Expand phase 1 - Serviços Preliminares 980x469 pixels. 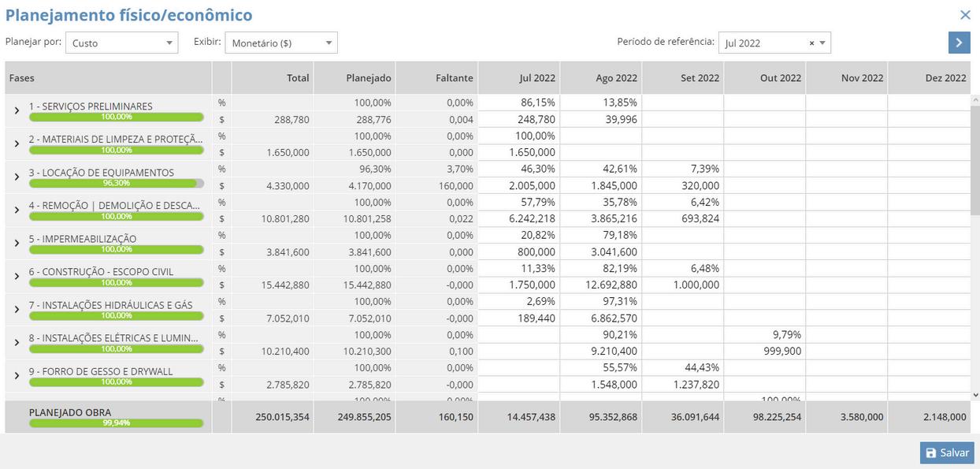[17, 111]
